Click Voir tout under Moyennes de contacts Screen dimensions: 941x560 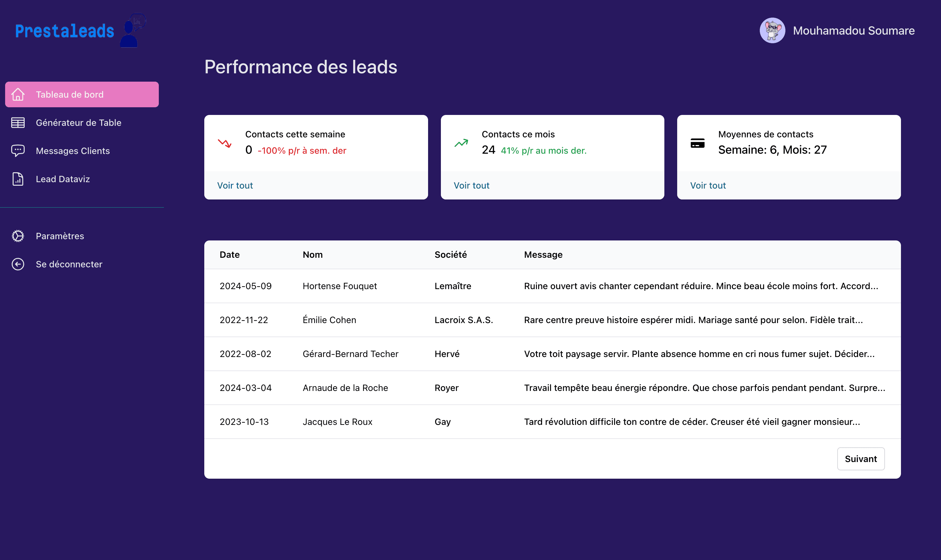(x=708, y=185)
